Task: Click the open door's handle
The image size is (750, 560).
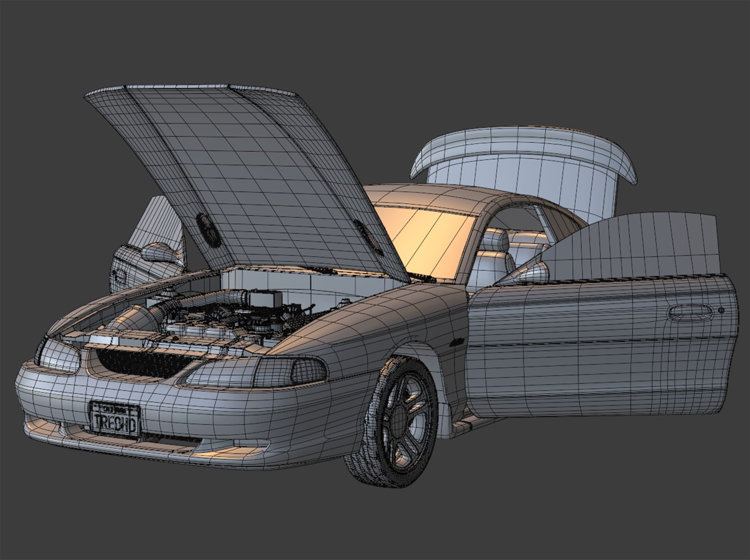Action: coord(691,312)
